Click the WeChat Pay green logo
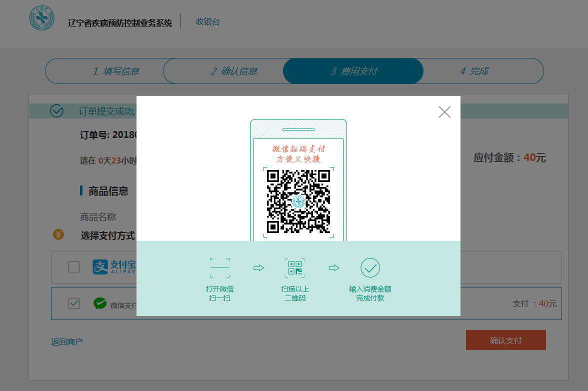 tap(100, 303)
